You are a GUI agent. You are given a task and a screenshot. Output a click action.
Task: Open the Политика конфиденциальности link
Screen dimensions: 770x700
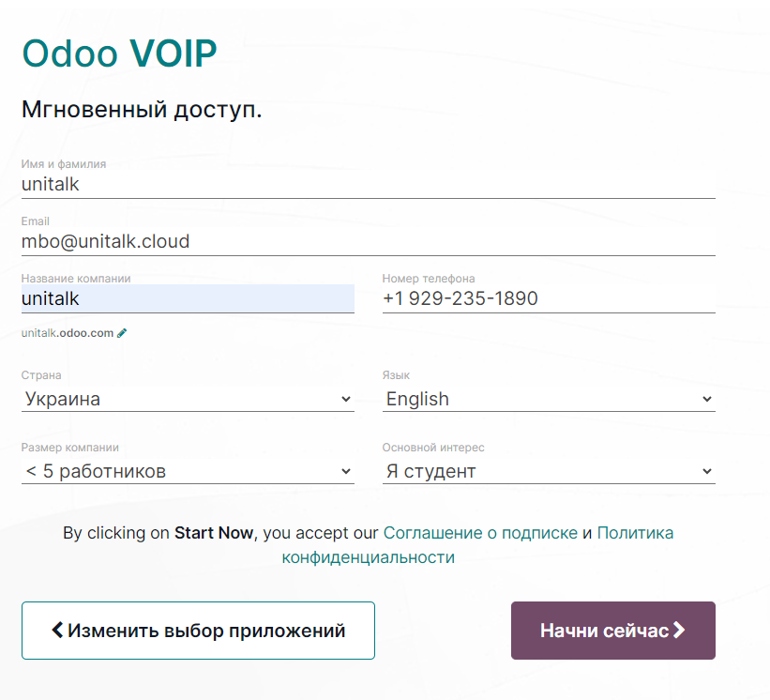click(x=635, y=533)
